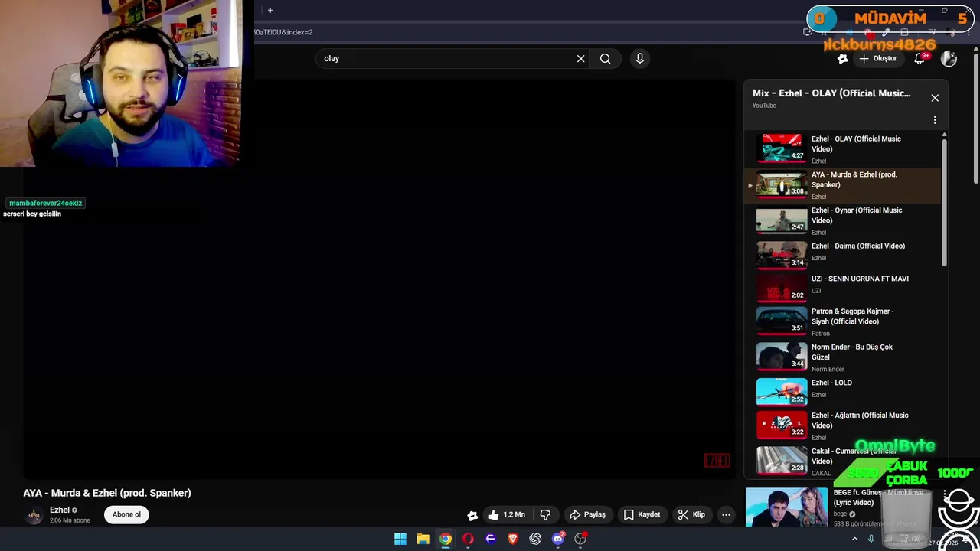This screenshot has height=551, width=980.
Task: Open File Explorer from the taskbar
Action: (x=423, y=539)
